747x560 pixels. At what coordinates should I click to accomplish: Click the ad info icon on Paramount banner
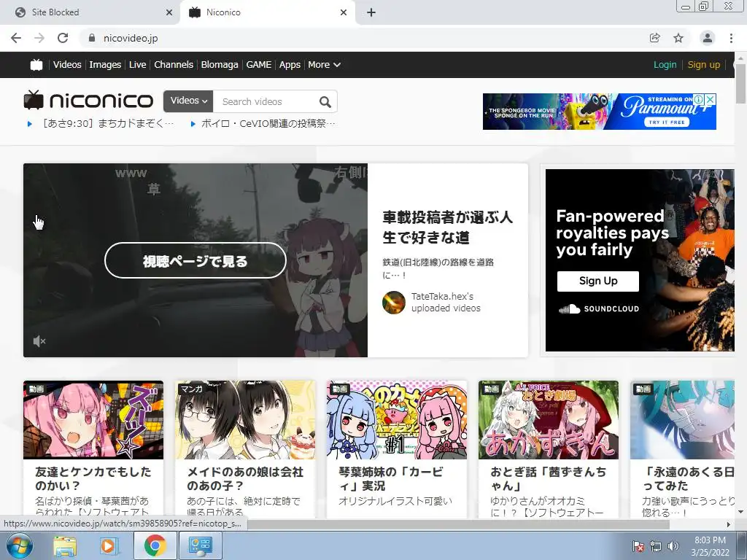pyautogui.click(x=699, y=99)
